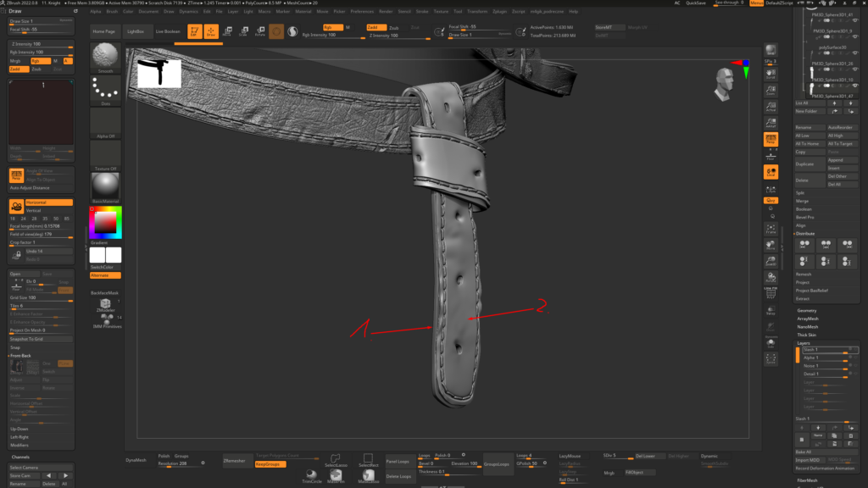Expand the Split section
The height and width of the screenshot is (488, 868).
pyautogui.click(x=800, y=192)
